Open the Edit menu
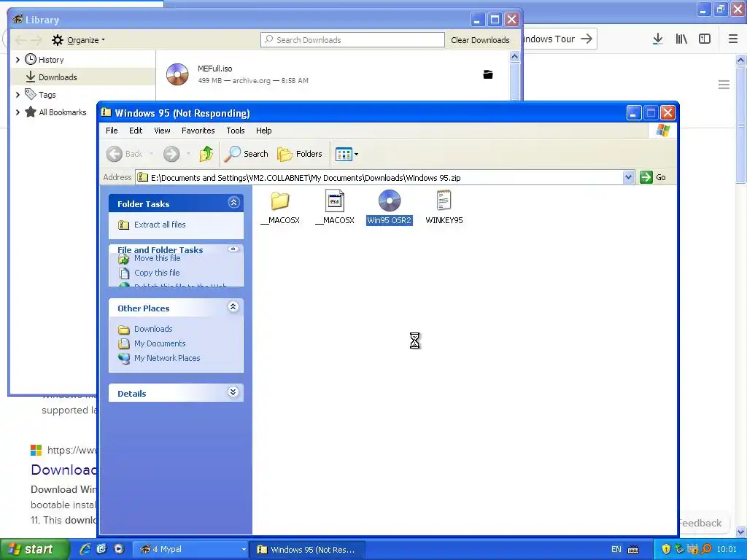747x560 pixels. [x=135, y=131]
